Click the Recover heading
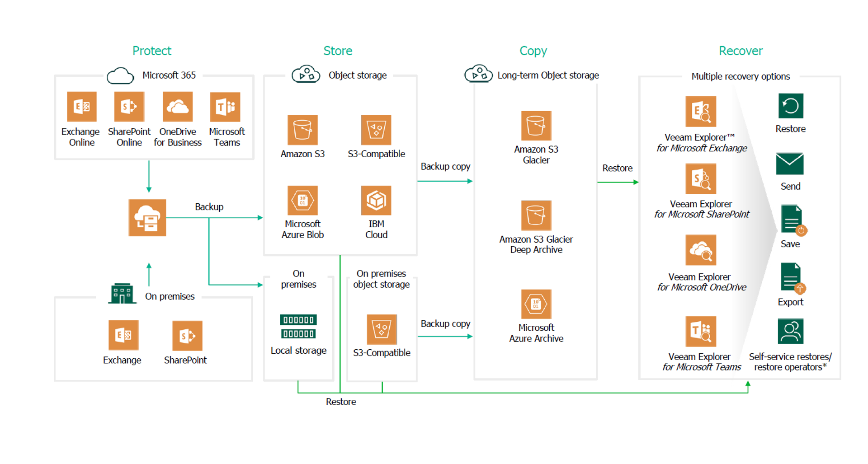This screenshot has height=464, width=868. coord(741,51)
